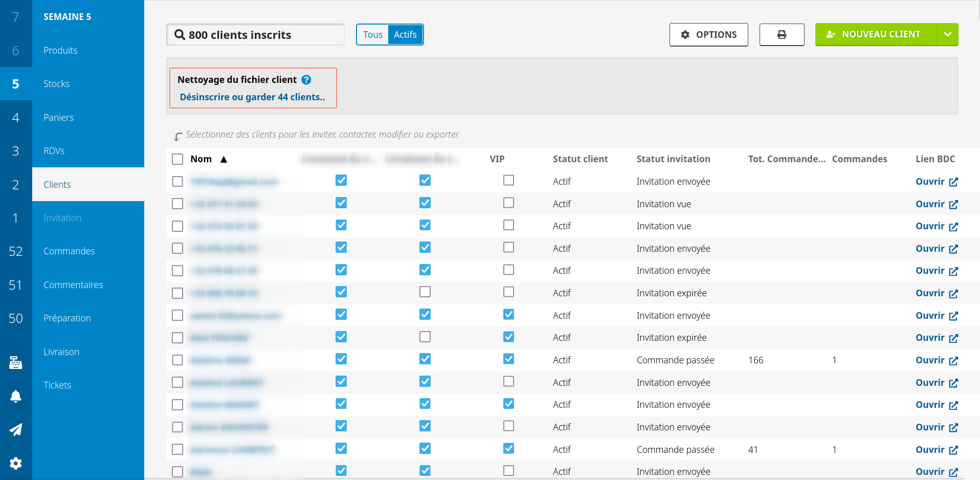Viewport: 980px width, 480px height.
Task: Click external link icon in first row
Action: point(953,182)
